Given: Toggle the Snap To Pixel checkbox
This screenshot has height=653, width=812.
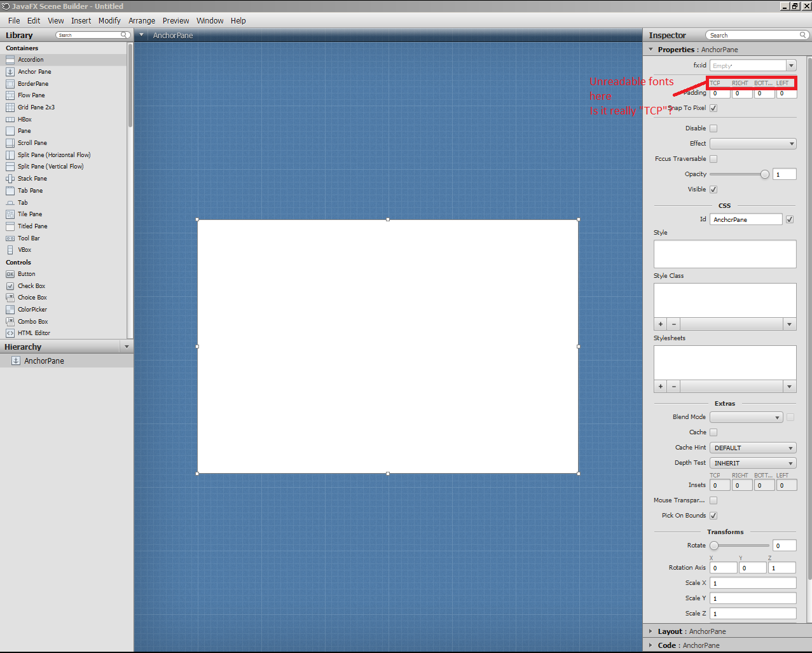Looking at the screenshot, I should click(x=713, y=108).
